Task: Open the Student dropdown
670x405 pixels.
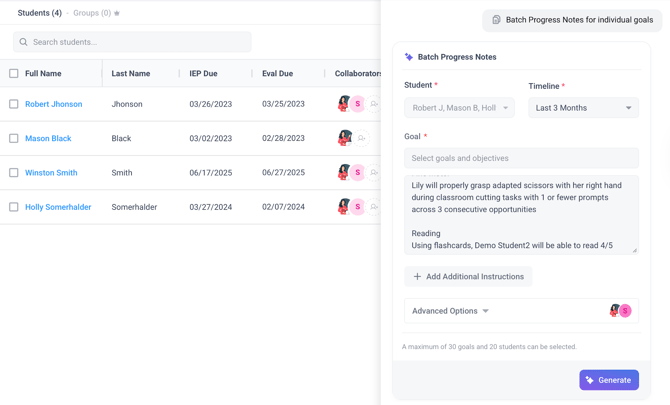Action: point(459,108)
